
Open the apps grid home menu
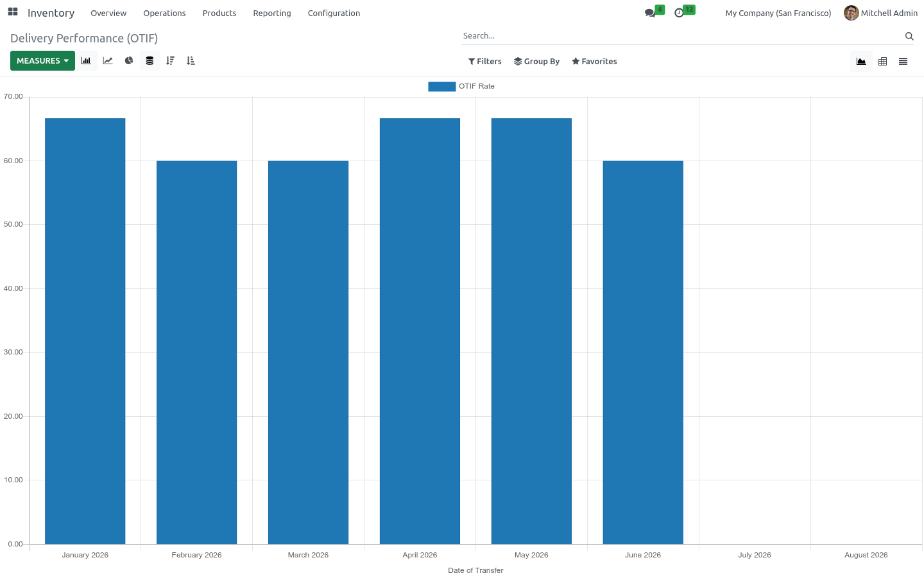point(13,12)
